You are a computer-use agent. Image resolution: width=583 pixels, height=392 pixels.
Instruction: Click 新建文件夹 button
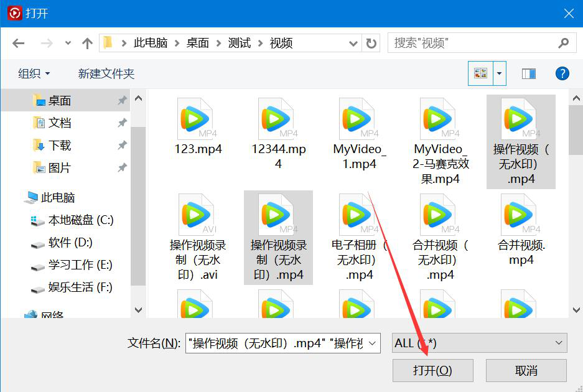(106, 73)
